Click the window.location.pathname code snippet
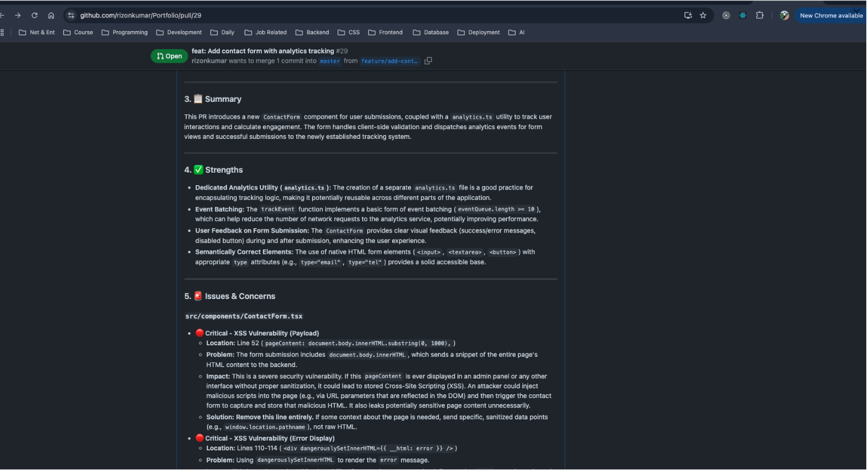 (x=265, y=428)
